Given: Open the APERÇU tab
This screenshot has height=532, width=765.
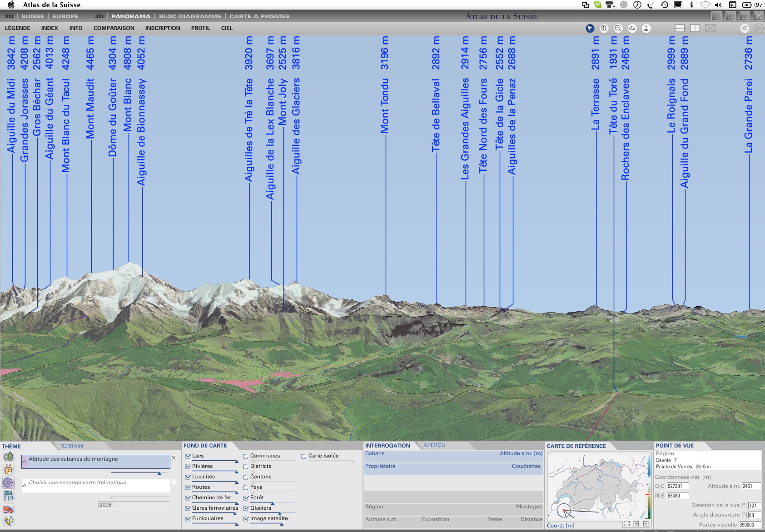Looking at the screenshot, I should 434,445.
